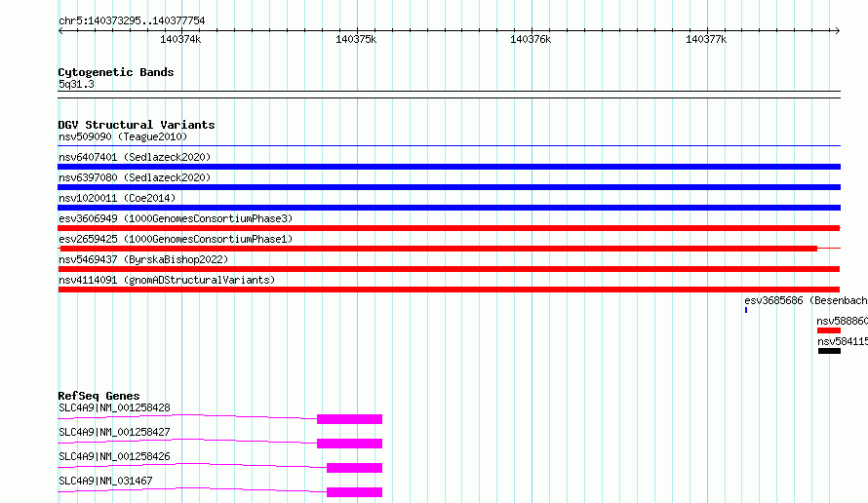Open nsv4114091 gnomADStructuralVariants label

point(167,280)
